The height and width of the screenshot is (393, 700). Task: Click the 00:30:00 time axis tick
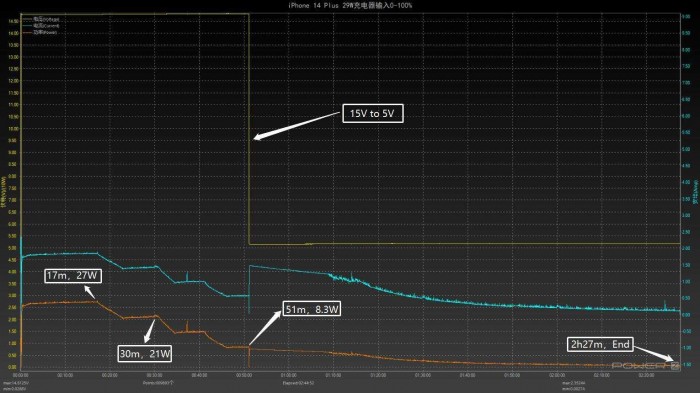(154, 376)
